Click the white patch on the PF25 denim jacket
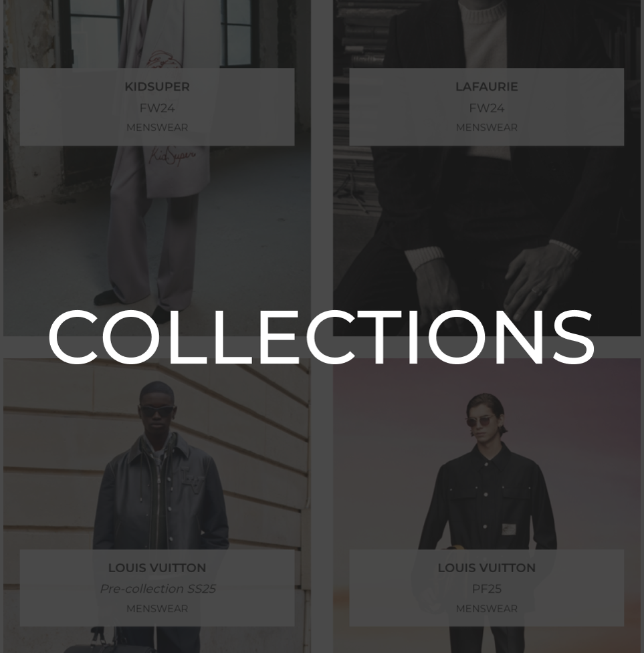 point(509,529)
